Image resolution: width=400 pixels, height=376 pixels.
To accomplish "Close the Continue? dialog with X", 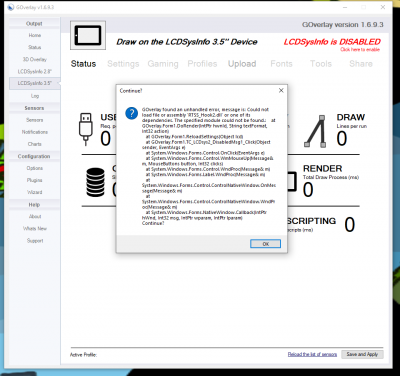I will [x=281, y=90].
